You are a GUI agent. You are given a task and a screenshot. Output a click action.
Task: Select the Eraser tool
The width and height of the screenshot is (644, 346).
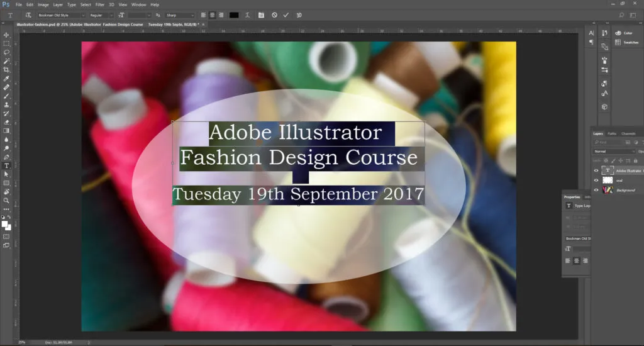(6, 122)
